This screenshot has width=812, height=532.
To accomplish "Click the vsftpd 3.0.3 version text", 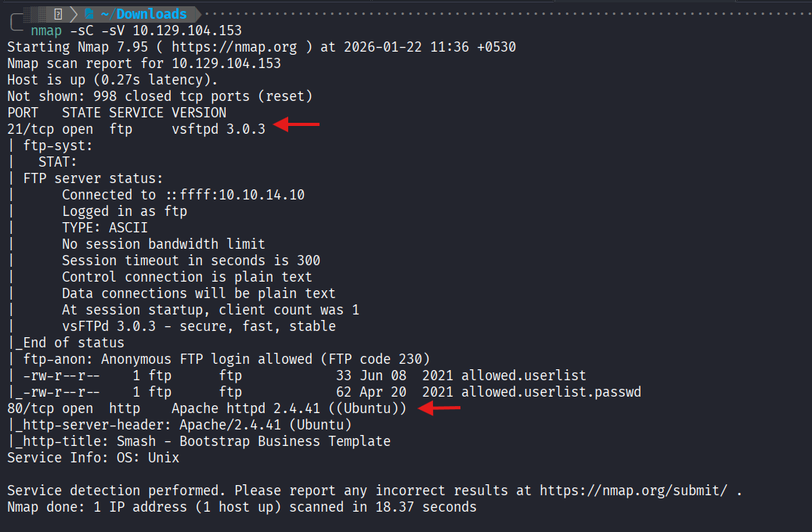I will pyautogui.click(x=218, y=129).
